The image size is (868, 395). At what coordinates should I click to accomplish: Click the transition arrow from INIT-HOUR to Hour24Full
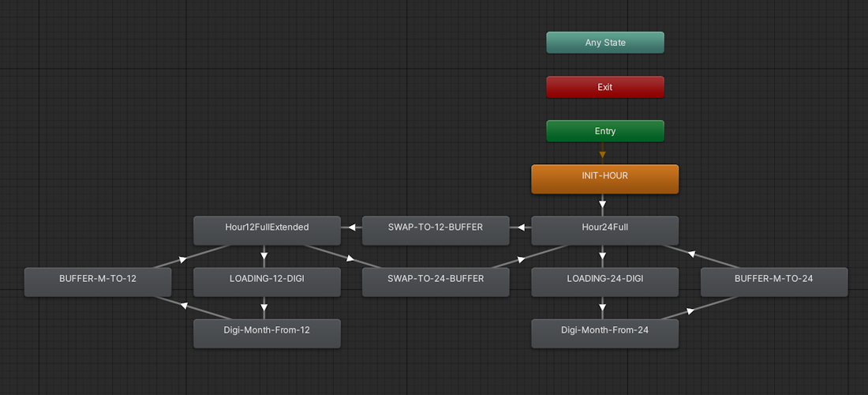click(x=602, y=205)
